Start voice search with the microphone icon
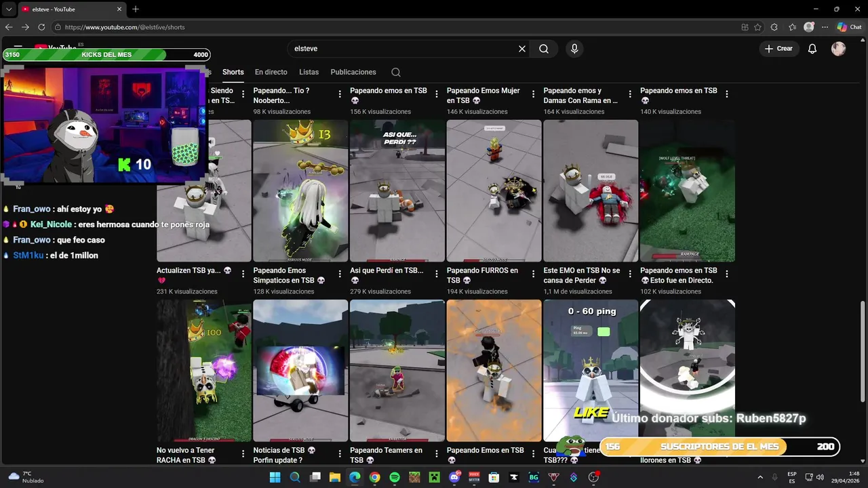Screen dimensions: 868x488 pos(574,49)
